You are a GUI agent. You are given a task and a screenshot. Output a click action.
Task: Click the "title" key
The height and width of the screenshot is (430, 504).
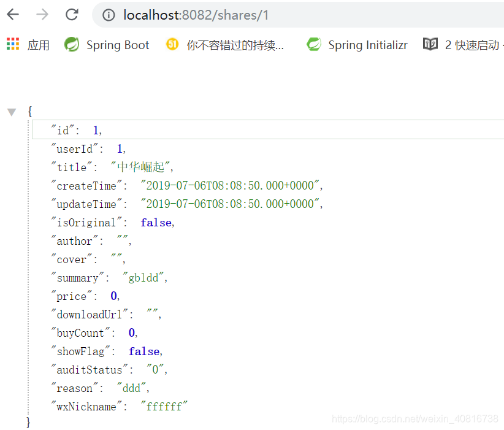tap(72, 167)
